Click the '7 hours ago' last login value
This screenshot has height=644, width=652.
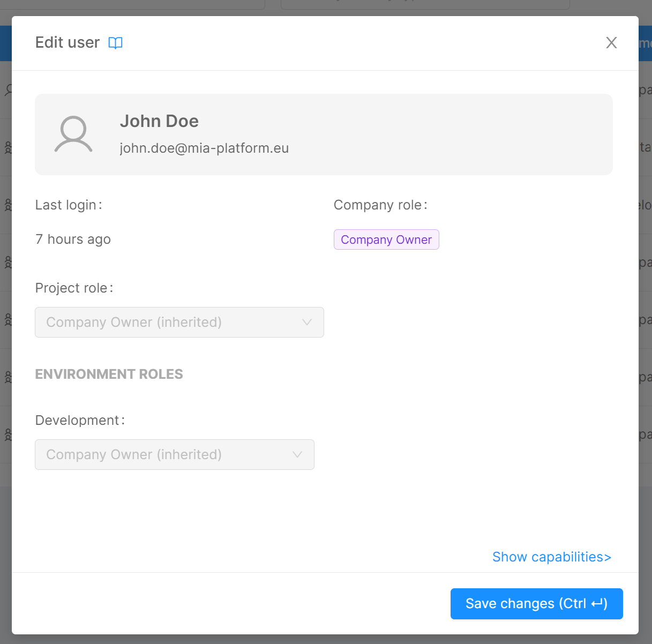(73, 239)
